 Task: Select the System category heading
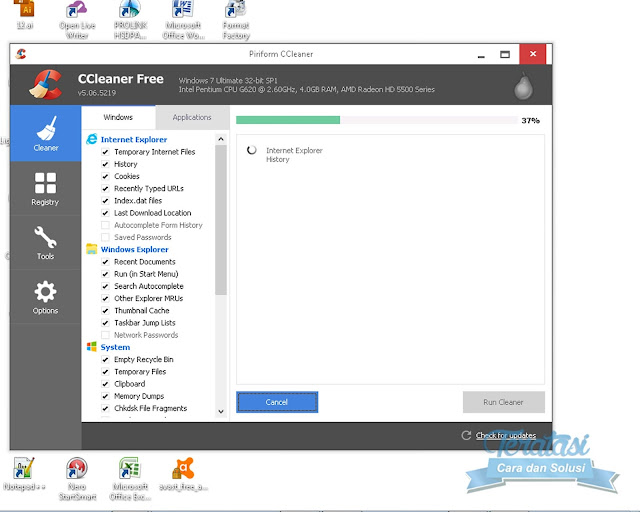[x=115, y=347]
